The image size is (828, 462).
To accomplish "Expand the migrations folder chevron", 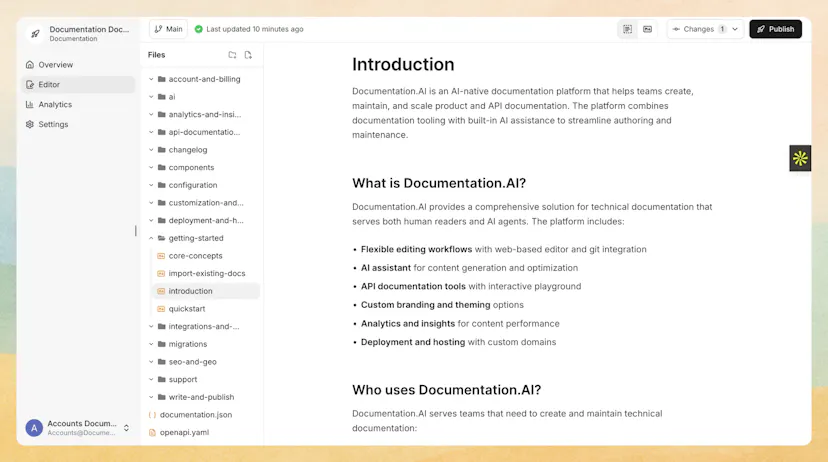I will [151, 344].
